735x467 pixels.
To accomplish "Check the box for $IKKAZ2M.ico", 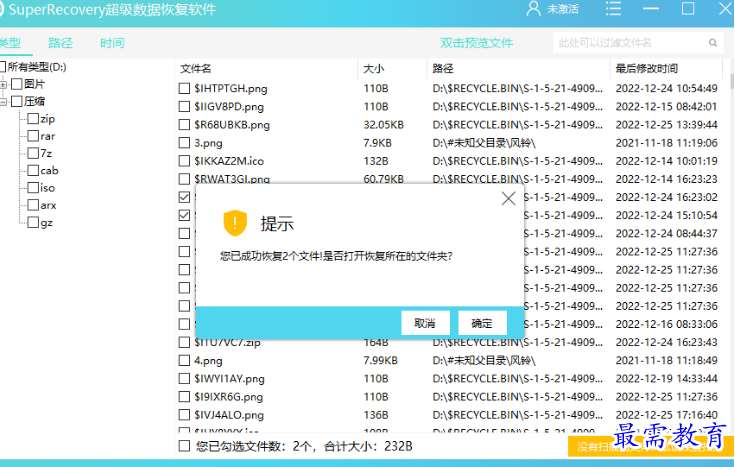I will pos(184,161).
